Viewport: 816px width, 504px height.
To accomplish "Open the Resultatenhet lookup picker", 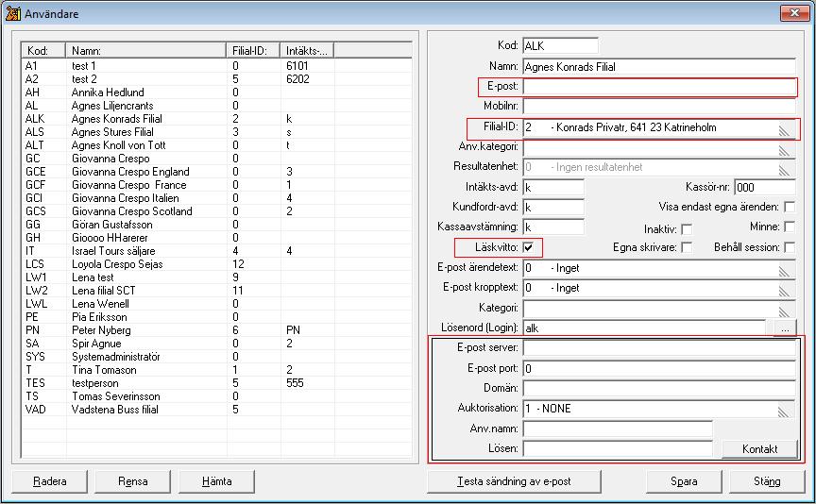I will click(784, 171).
